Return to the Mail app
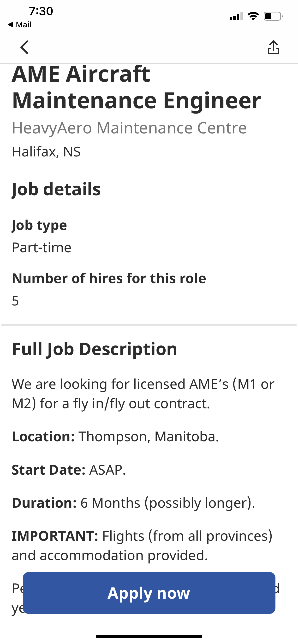The image size is (298, 644). point(20,24)
